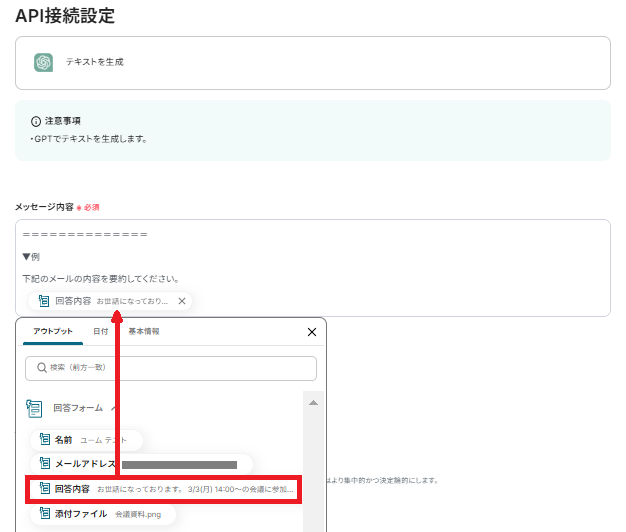Click the GPTでテキストを生成します note
The width and height of the screenshot is (626, 532).
[89, 139]
